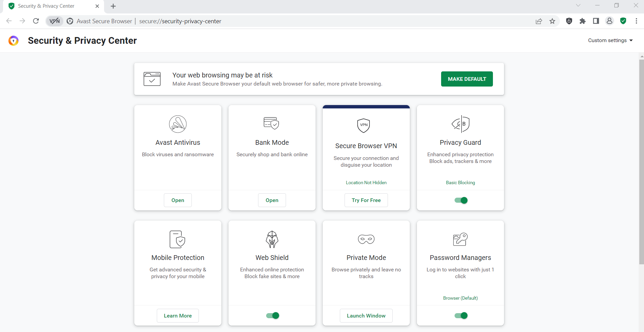Open the Privacy Guard toolbar extension icon
Screen dimensions: 644x332
click(x=569, y=21)
